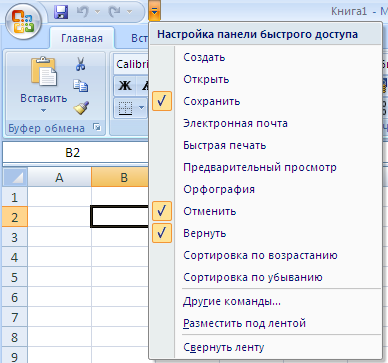
Task: Click the Undo arrow icon
Action: (x=82, y=12)
